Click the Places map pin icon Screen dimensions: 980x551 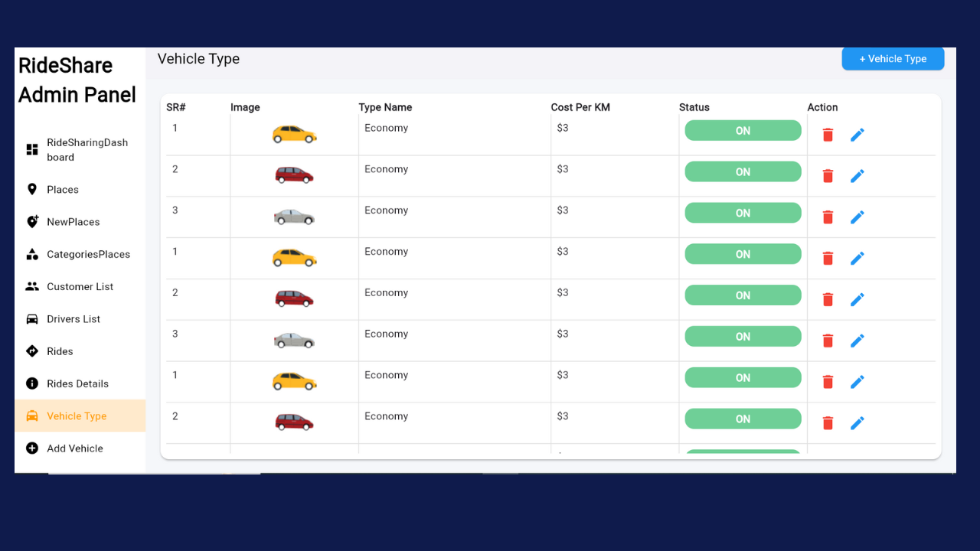32,189
